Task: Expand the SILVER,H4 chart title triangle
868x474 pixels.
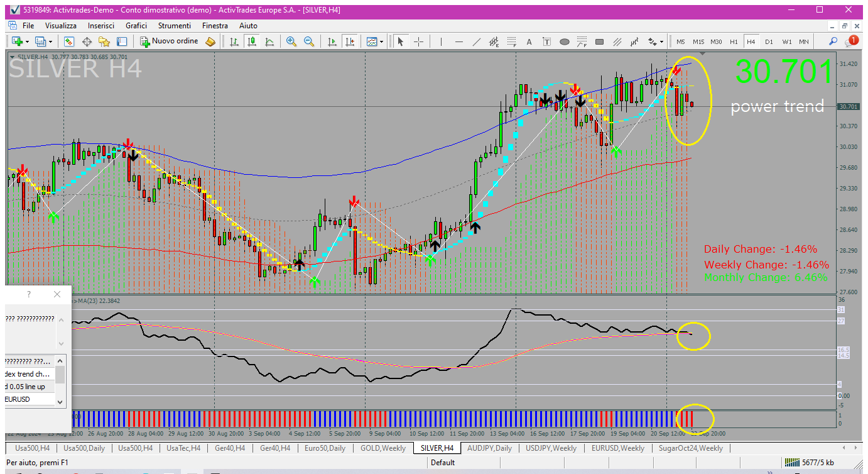Action: click(12, 57)
